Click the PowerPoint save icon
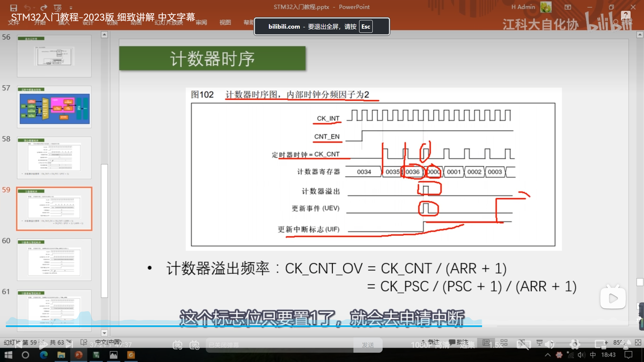 point(13,8)
